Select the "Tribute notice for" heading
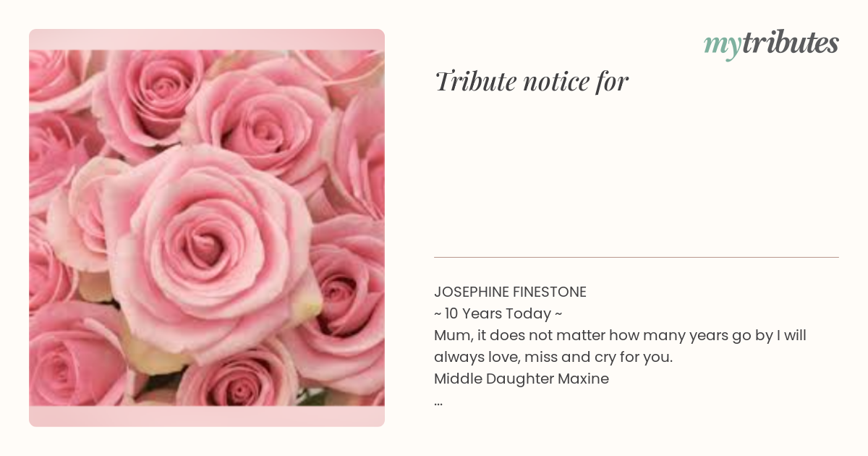The image size is (868, 456). coord(532,82)
